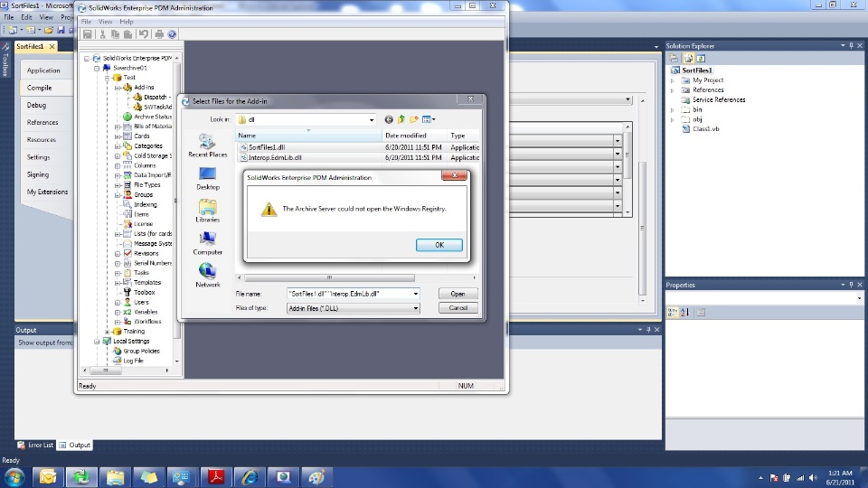Click the Undo icon in PDM Administration toolbar
Screen dimensions: 868x488
tap(144, 34)
